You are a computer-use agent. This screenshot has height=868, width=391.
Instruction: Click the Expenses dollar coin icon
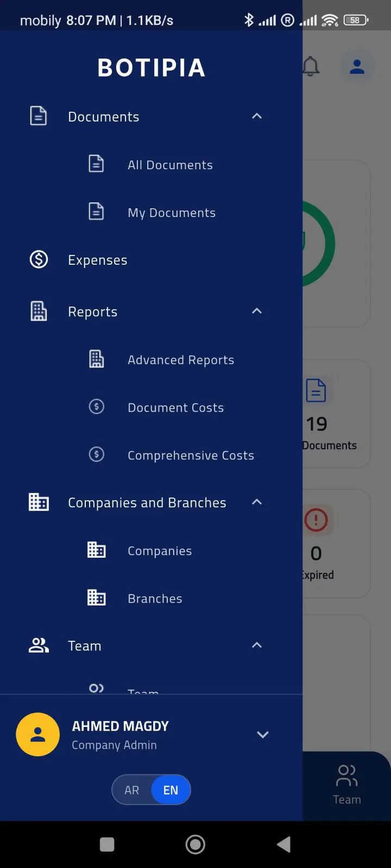tap(39, 259)
